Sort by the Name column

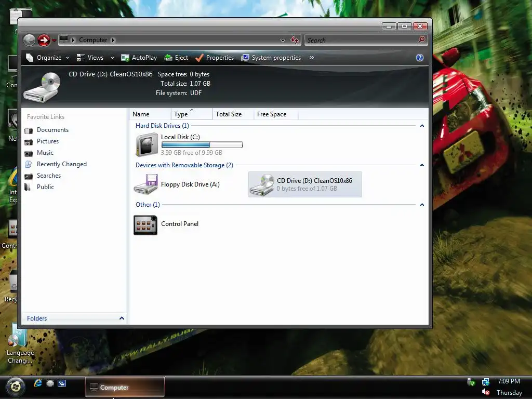pyautogui.click(x=150, y=114)
